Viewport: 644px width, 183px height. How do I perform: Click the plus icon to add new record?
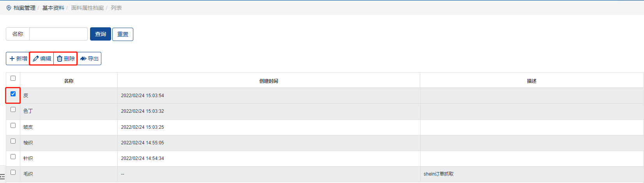click(x=12, y=59)
